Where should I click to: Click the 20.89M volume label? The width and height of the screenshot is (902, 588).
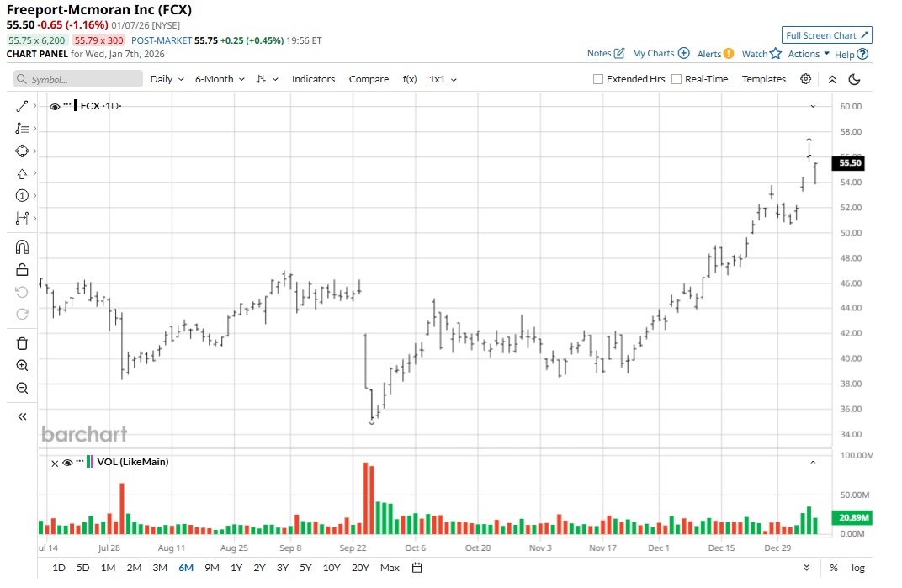pyautogui.click(x=852, y=517)
